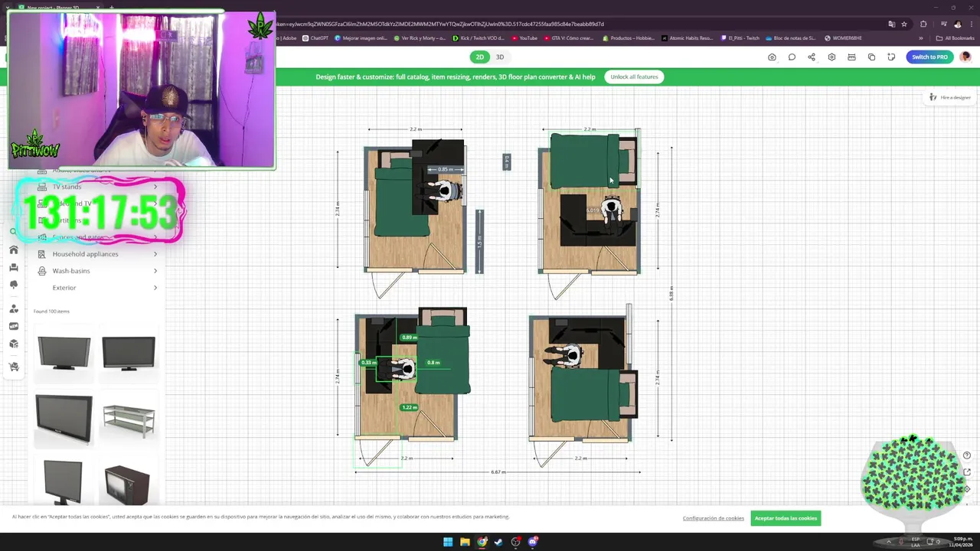The height and width of the screenshot is (551, 980).
Task: Click the Switch to PRO button
Action: coord(929,57)
